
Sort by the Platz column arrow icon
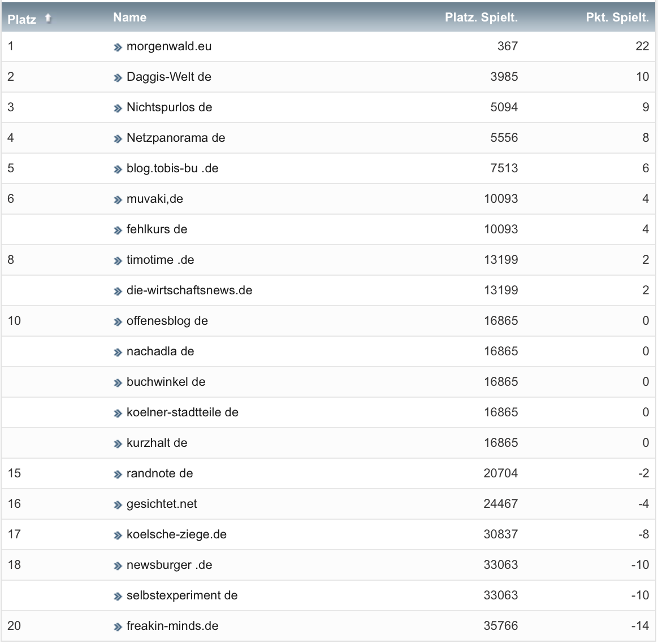click(48, 19)
